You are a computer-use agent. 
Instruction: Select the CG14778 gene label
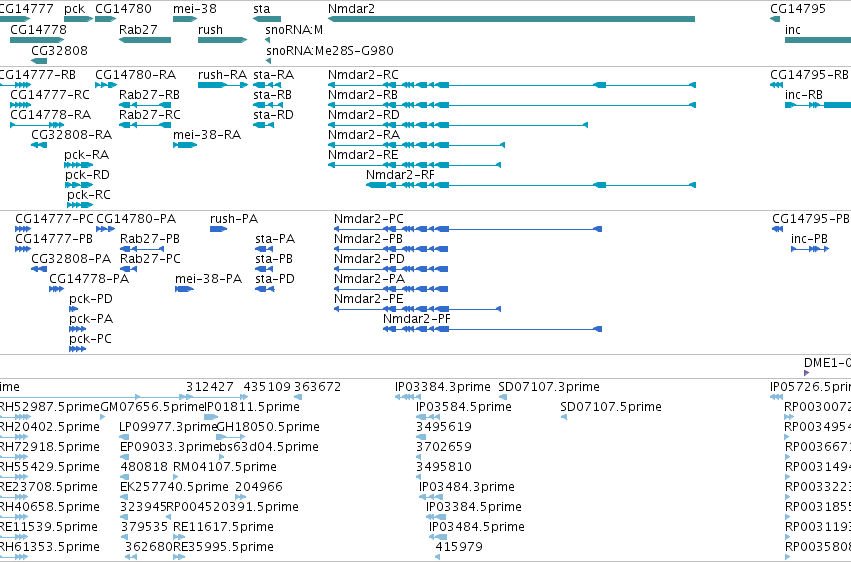39,29
